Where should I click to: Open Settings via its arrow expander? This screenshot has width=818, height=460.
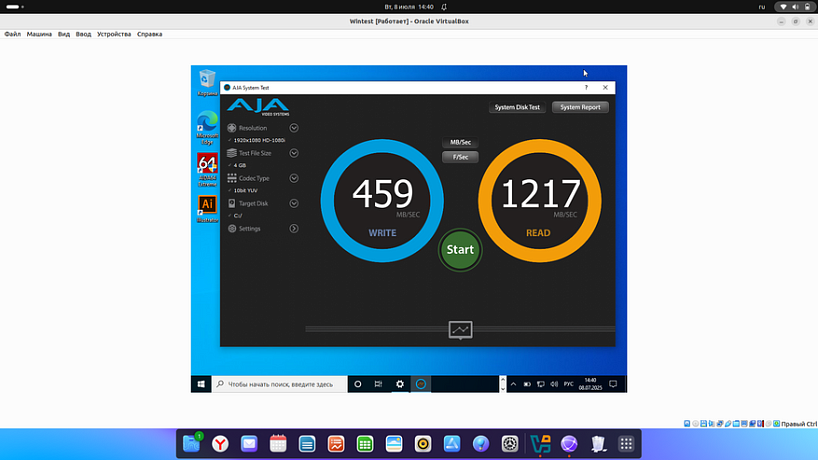click(x=294, y=228)
